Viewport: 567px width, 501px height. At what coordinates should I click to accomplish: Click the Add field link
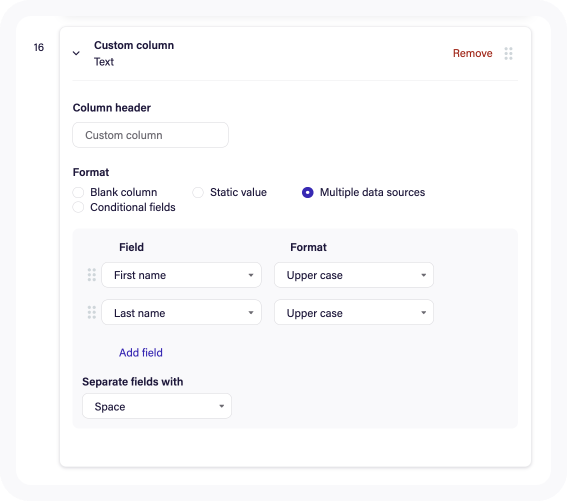[141, 352]
